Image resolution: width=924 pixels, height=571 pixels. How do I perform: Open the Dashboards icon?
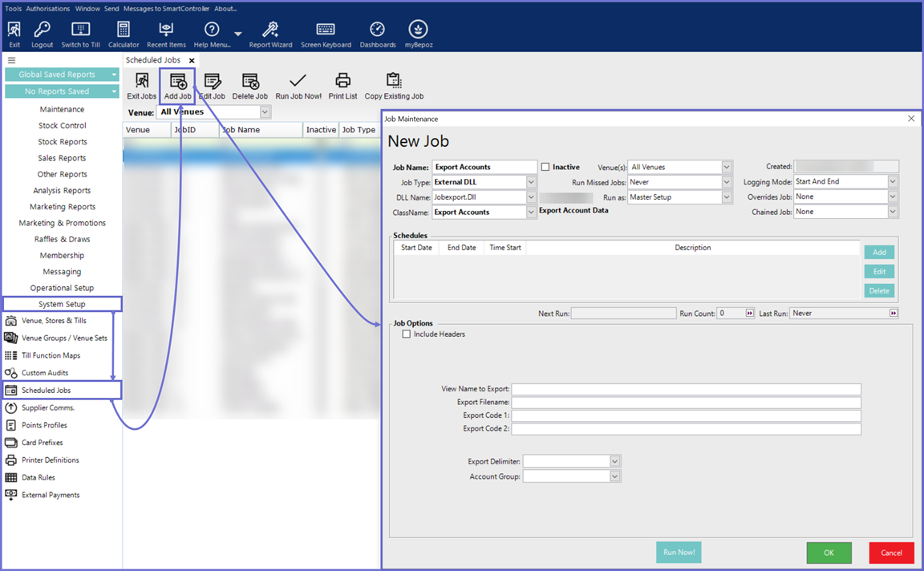tap(377, 30)
